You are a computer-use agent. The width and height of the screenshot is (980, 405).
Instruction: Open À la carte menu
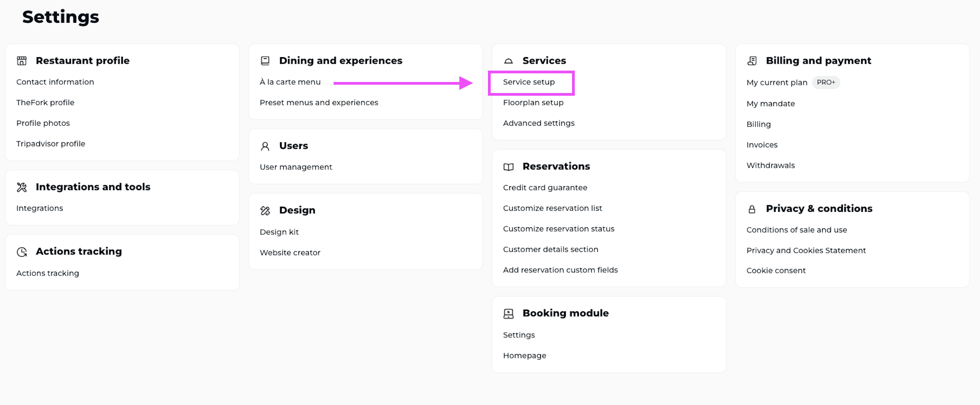pyautogui.click(x=290, y=82)
